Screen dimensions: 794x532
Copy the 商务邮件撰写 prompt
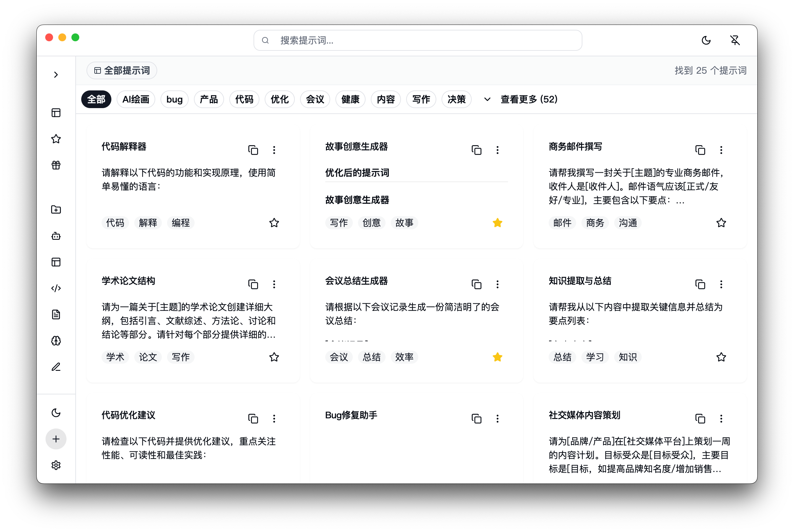(700, 150)
